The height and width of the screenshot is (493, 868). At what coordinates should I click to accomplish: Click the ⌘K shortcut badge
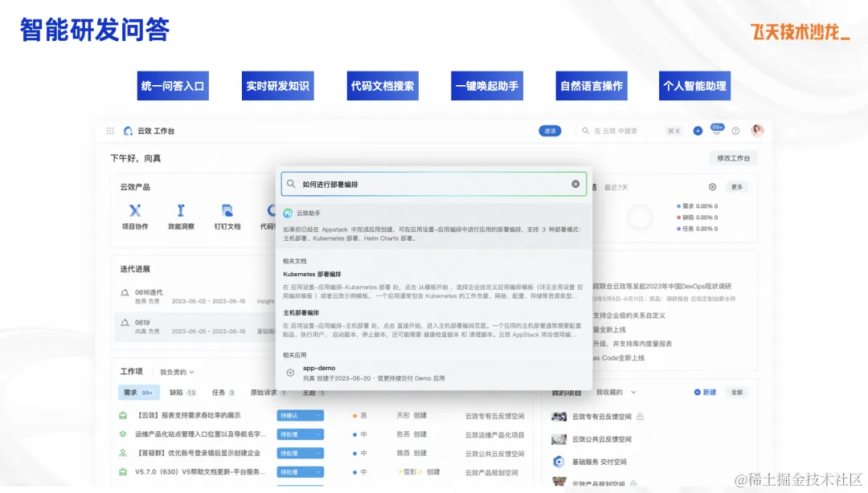tap(674, 131)
